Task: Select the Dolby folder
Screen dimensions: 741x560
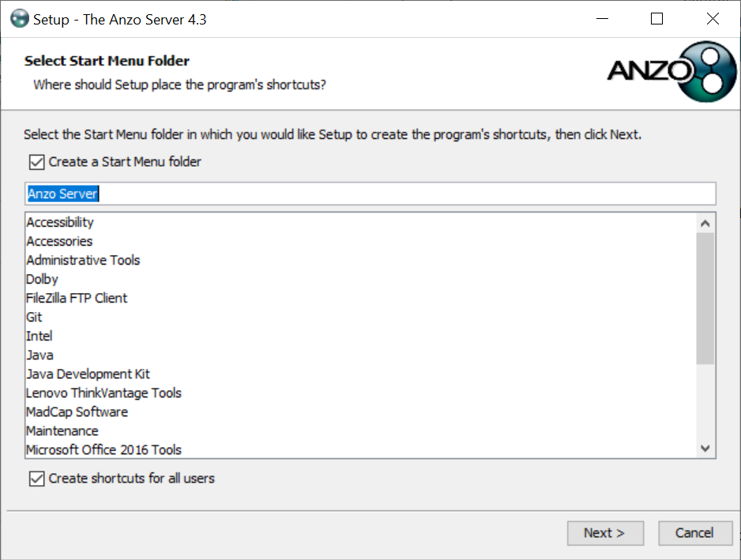Action: click(x=42, y=279)
